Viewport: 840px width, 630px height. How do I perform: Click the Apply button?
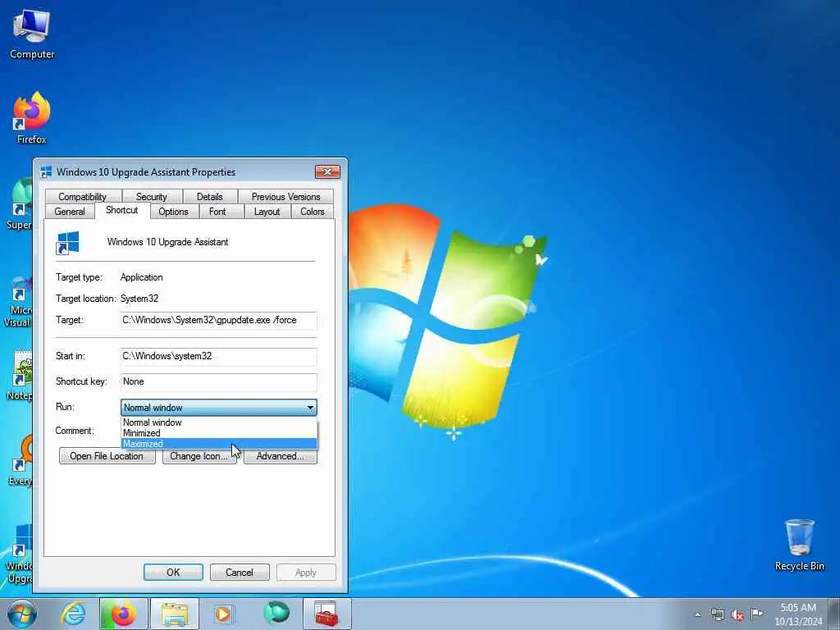point(306,572)
